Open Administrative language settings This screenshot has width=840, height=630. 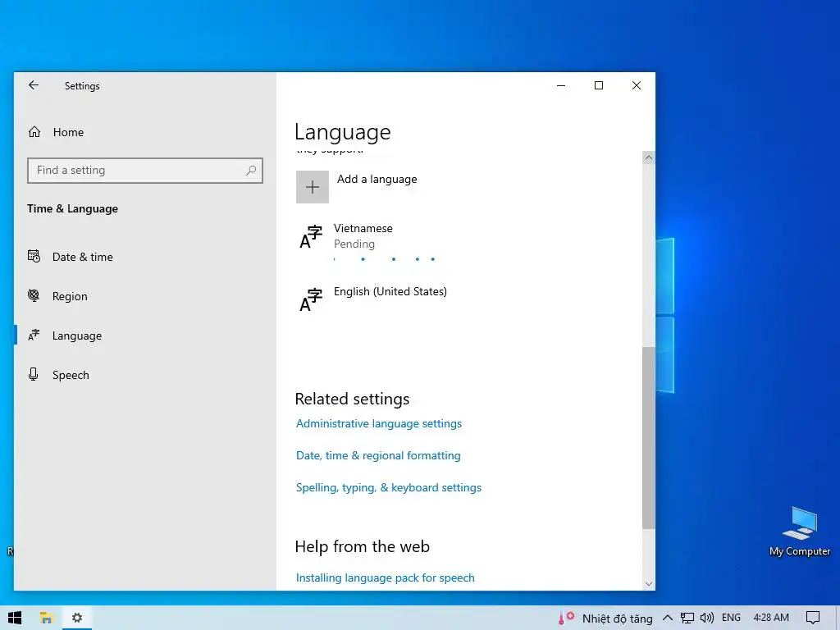(379, 423)
